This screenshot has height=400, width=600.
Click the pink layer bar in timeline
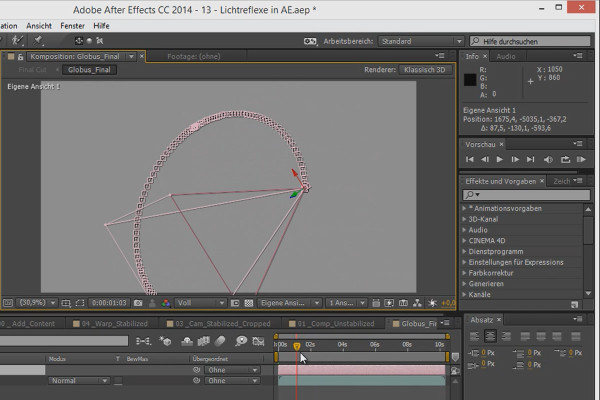click(362, 370)
